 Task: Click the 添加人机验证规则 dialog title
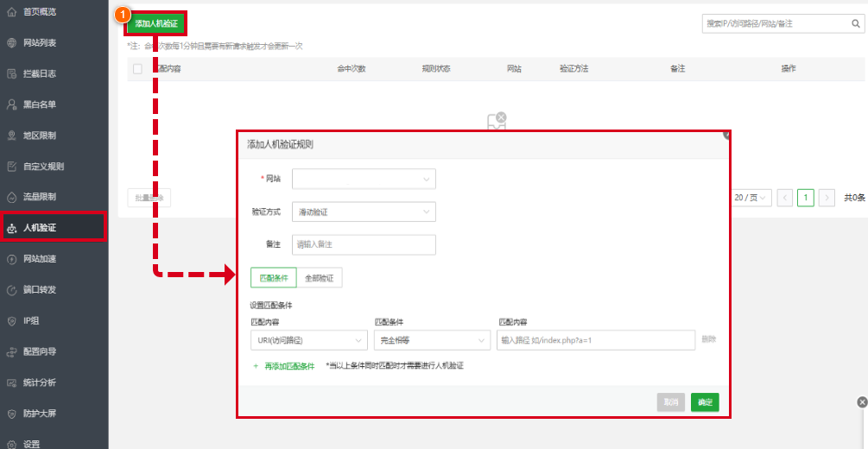280,145
